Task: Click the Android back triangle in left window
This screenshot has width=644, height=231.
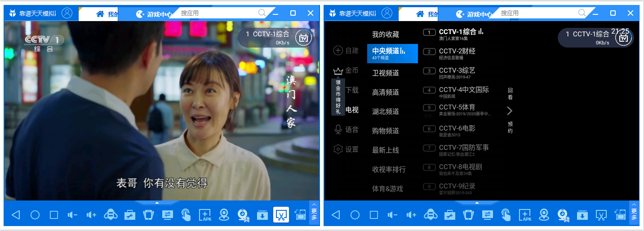Action: (16, 215)
